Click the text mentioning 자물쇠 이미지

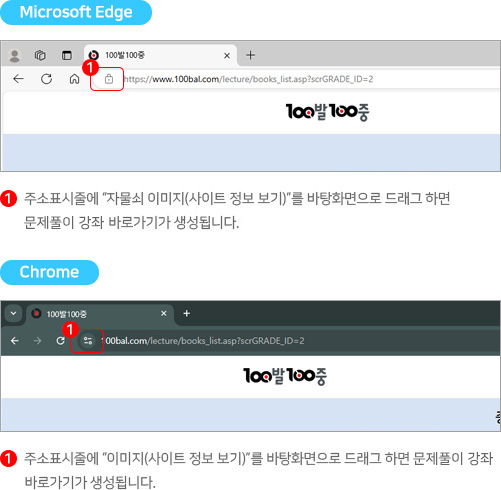237,199
